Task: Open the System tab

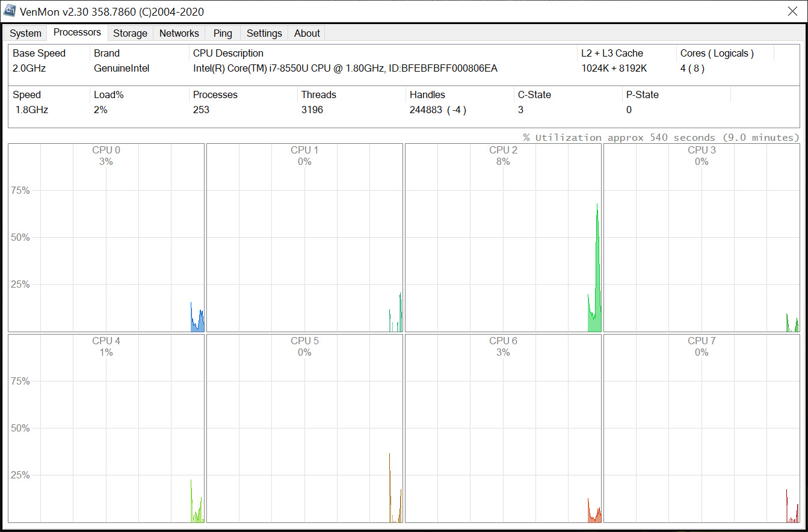Action: (x=25, y=33)
